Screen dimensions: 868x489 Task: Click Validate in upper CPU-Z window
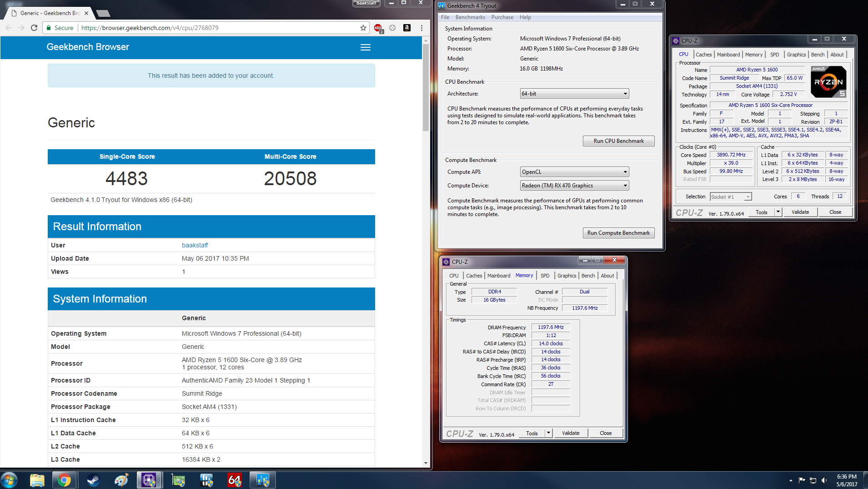[800, 212]
